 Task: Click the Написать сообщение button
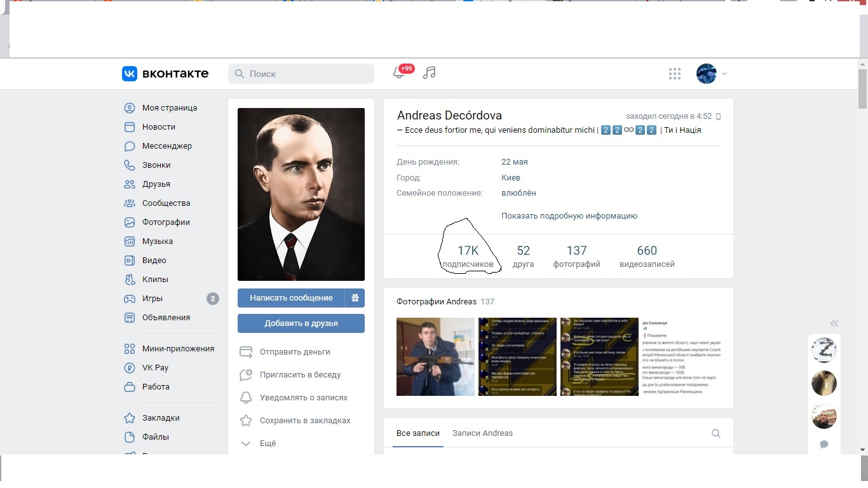click(x=291, y=298)
